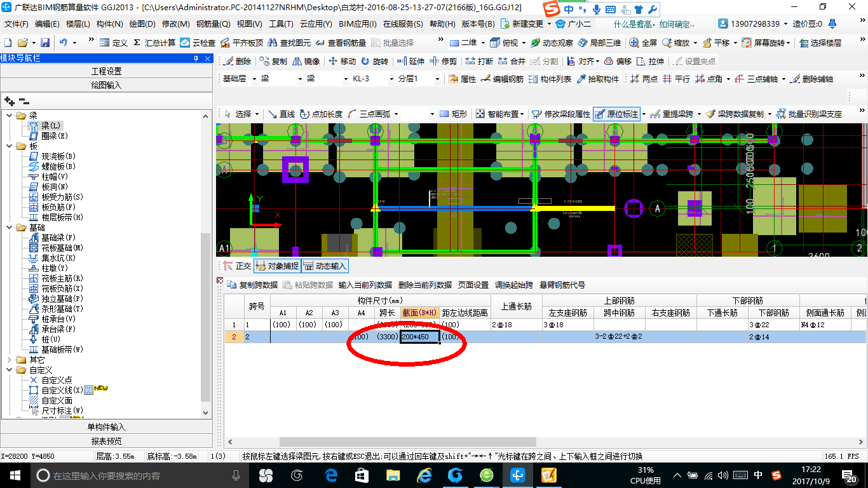
Task: Select 现浇板(B) tree item
Action: coord(58,156)
